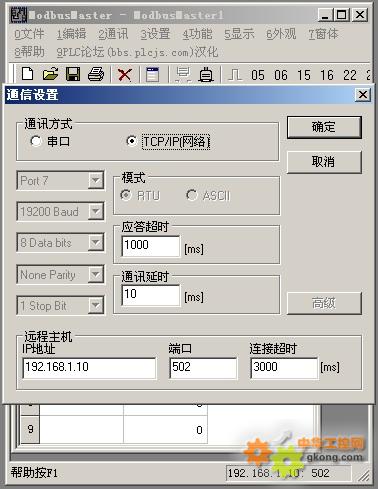Open the 9PLC论坛 menu
This screenshot has width=378, height=489.
(137, 52)
